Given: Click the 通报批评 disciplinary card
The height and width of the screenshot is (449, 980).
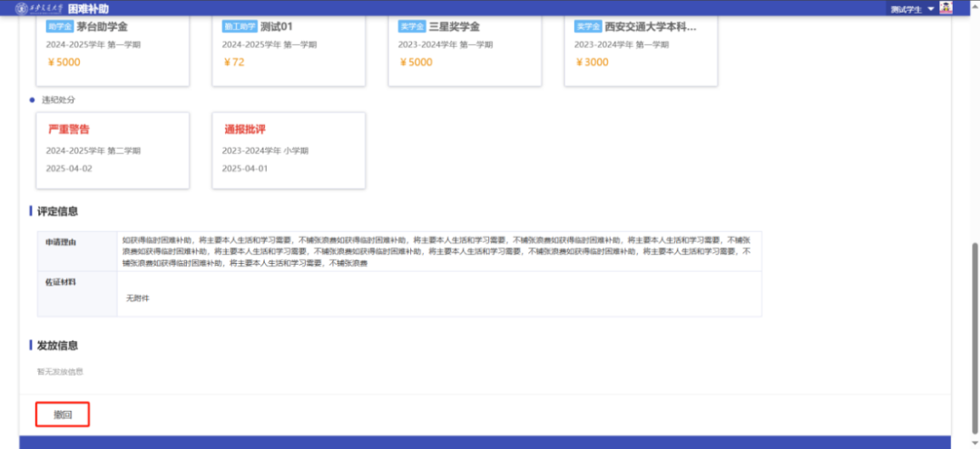Looking at the screenshot, I should 288,150.
